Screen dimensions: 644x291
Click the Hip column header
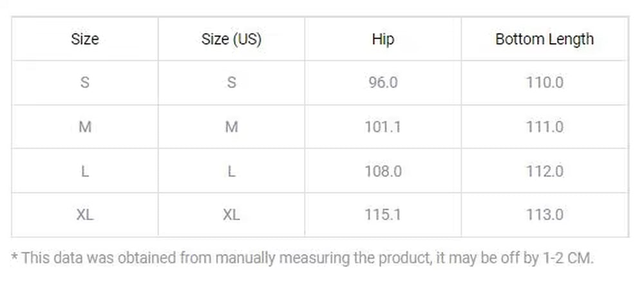pos(383,39)
